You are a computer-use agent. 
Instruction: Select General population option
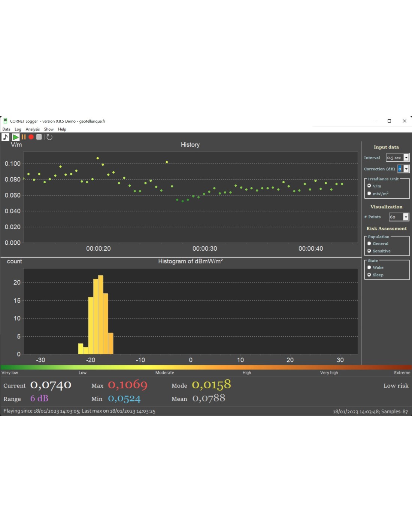pos(369,244)
